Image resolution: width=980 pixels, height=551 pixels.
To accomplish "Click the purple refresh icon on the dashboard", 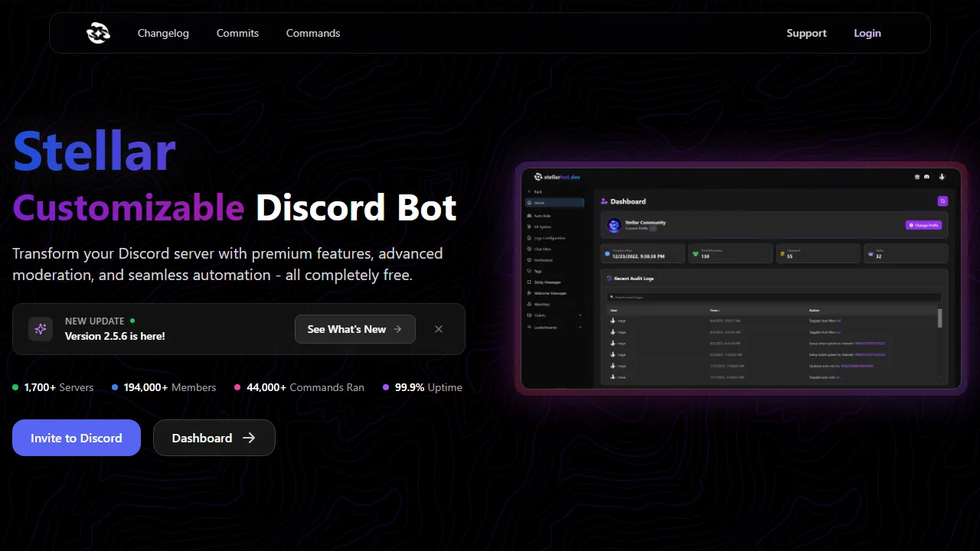I will pyautogui.click(x=942, y=201).
